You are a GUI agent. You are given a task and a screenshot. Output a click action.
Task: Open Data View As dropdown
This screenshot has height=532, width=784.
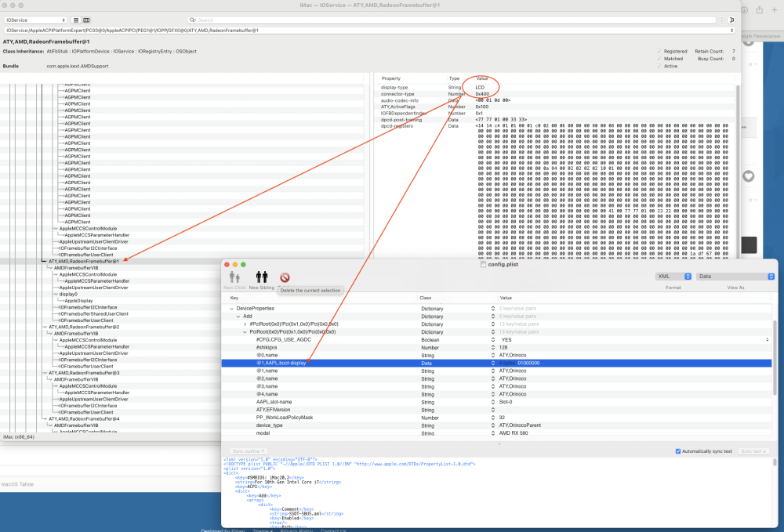[x=735, y=277]
